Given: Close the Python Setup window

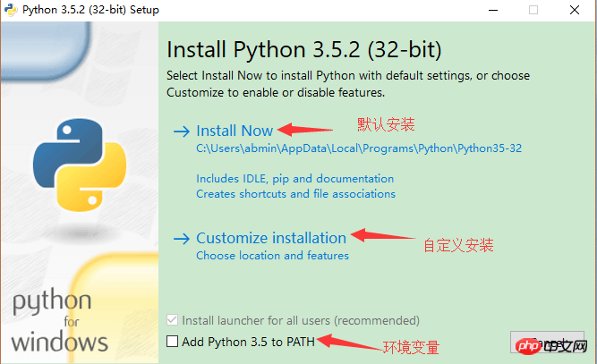Looking at the screenshot, I should pyautogui.click(x=574, y=10).
